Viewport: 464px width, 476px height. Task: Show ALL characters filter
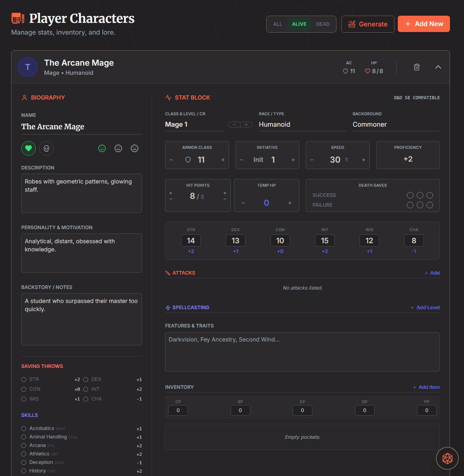[278, 24]
